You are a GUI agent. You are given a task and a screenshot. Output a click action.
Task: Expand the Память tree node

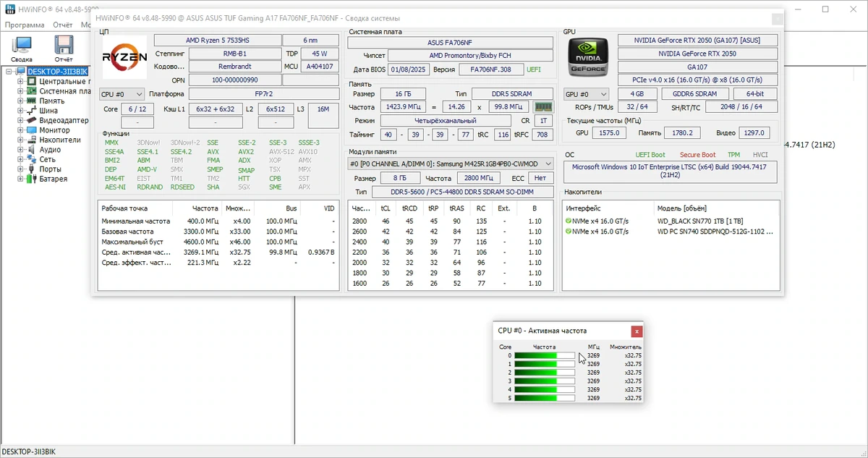(20, 101)
